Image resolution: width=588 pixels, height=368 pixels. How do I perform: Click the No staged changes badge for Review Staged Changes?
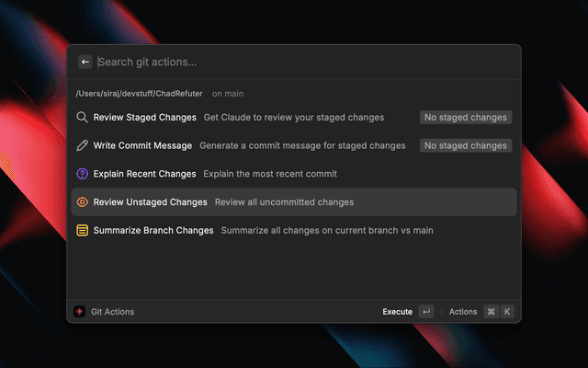465,118
